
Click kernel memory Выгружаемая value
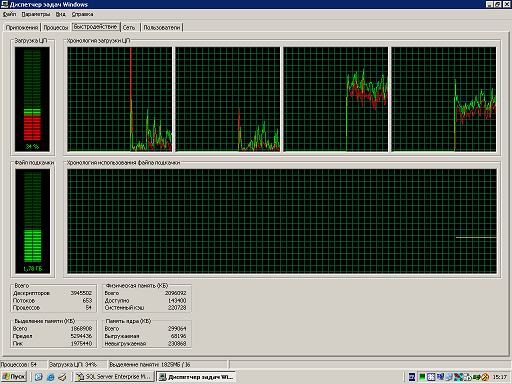[x=178, y=336]
